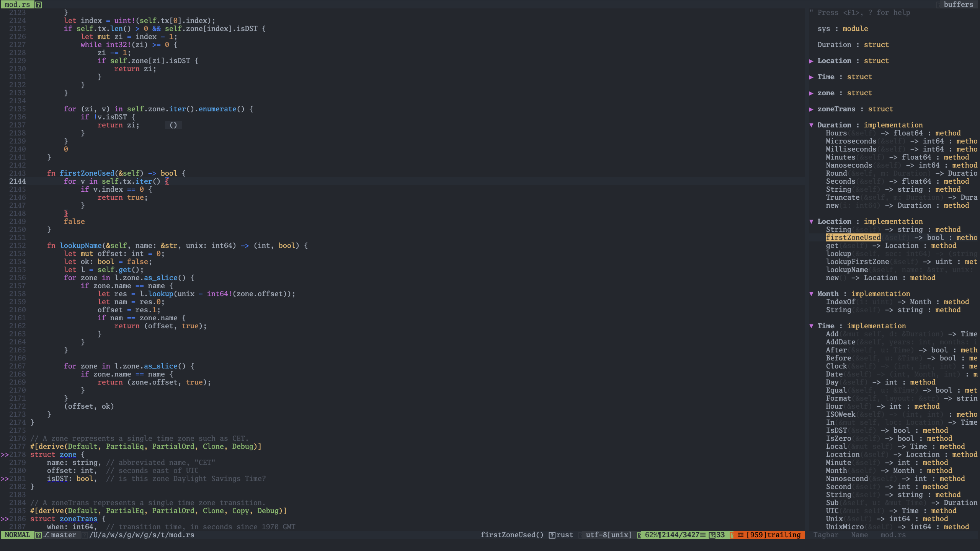Expand the zoneTrans struct node
This screenshot has width=980, height=551.
[x=811, y=109]
